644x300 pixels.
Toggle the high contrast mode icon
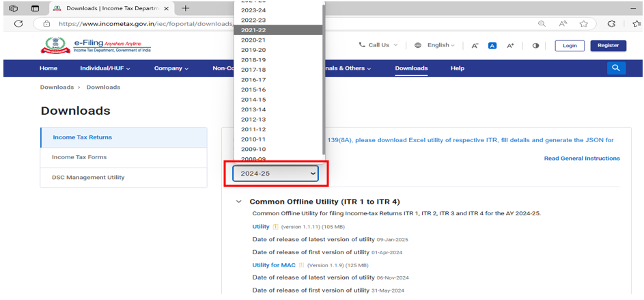coord(535,46)
